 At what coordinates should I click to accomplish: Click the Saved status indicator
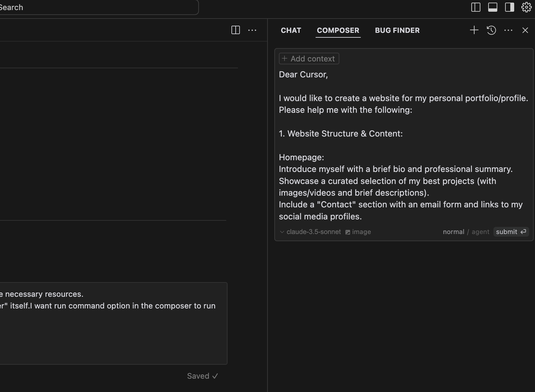click(x=202, y=376)
